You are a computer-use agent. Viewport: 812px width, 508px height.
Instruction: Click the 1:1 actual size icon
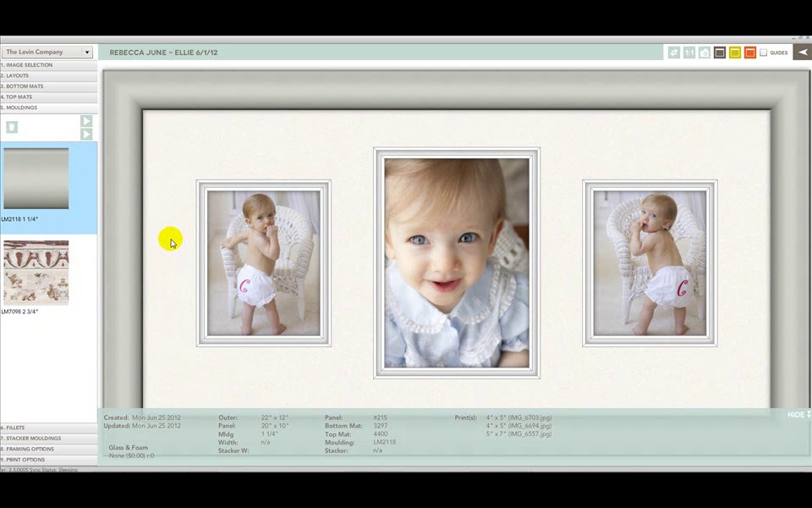(689, 52)
